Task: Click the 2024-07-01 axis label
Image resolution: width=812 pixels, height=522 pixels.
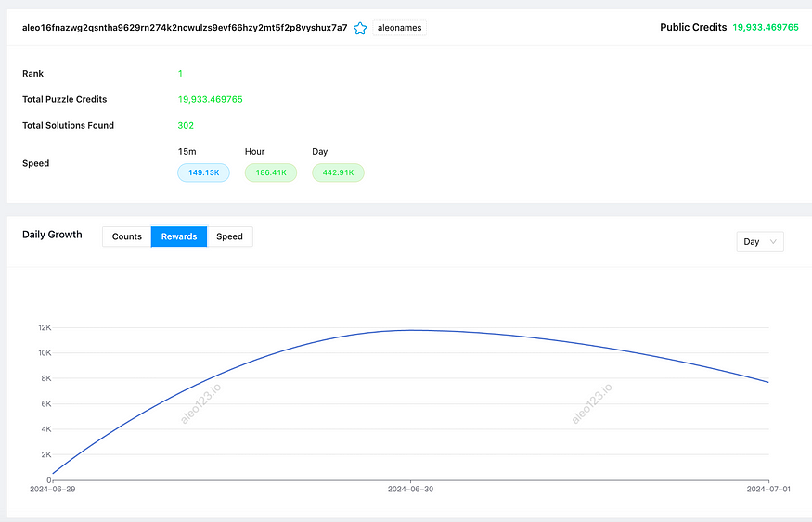Action: 768,489
